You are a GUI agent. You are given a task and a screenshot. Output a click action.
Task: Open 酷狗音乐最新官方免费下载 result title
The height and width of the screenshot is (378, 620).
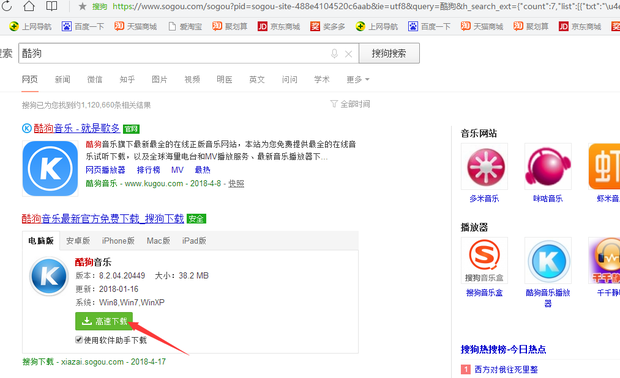click(x=103, y=219)
